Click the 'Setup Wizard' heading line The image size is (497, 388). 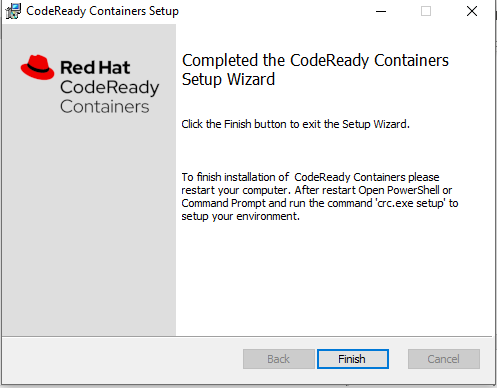point(228,80)
